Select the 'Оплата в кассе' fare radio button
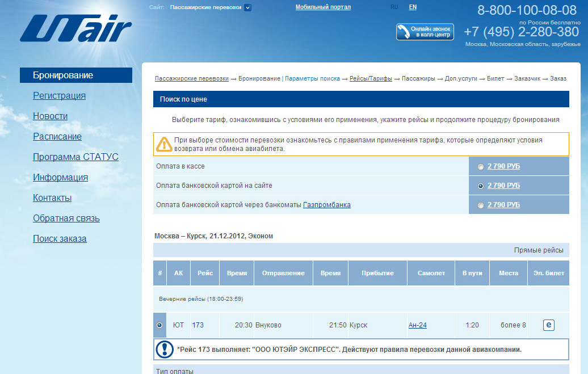The image size is (588, 374). click(480, 167)
